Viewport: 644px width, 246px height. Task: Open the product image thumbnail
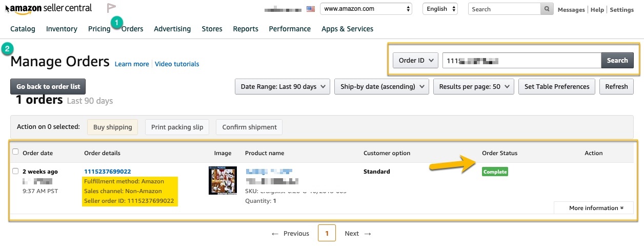coord(223,180)
